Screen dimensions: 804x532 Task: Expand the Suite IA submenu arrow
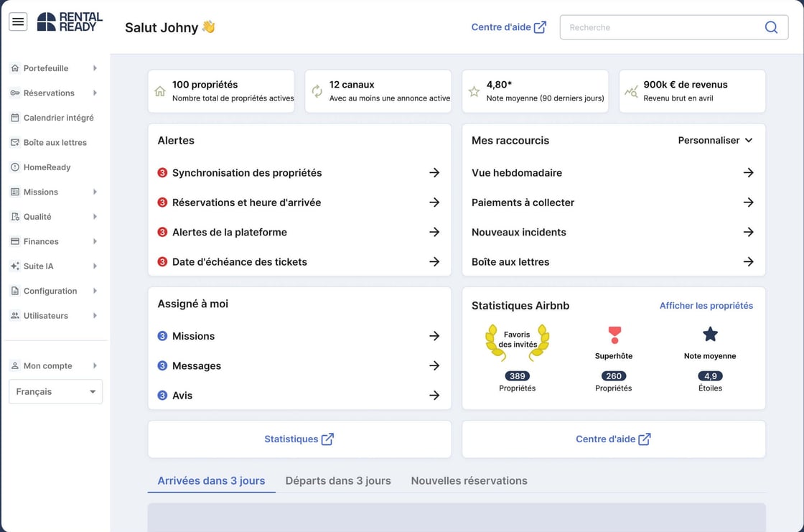click(x=95, y=266)
